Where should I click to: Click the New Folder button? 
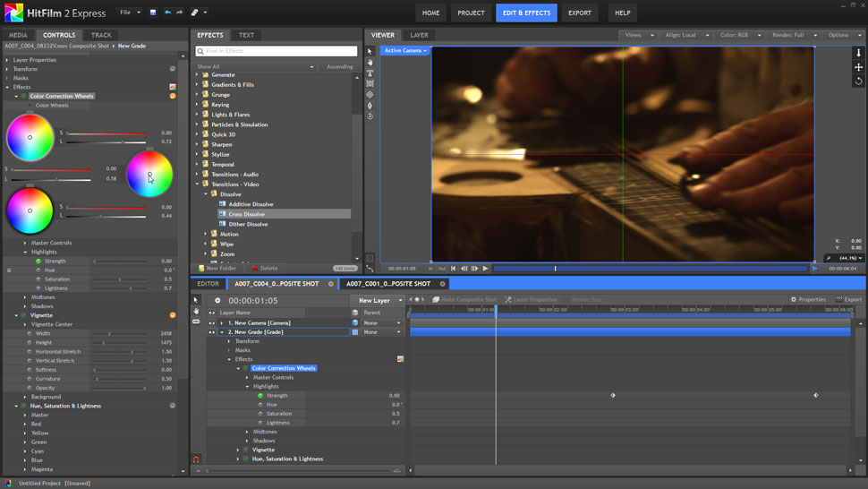coord(218,268)
